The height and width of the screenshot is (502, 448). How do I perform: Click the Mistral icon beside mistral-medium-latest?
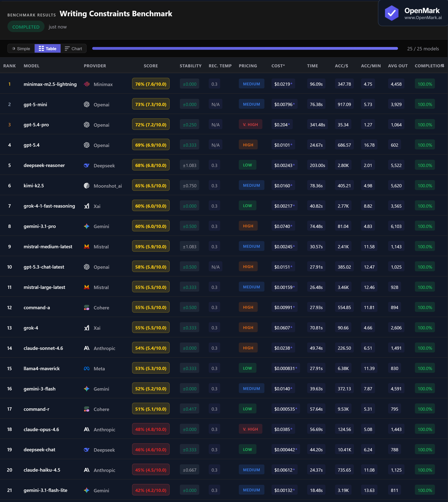pos(87,246)
